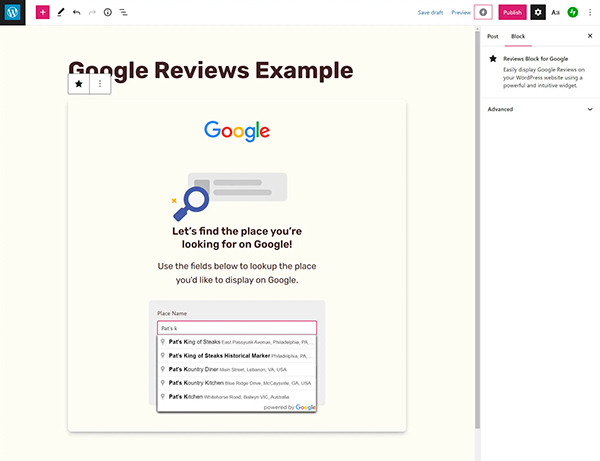Click the Place Name input field
The height and width of the screenshot is (461, 600).
pos(237,328)
